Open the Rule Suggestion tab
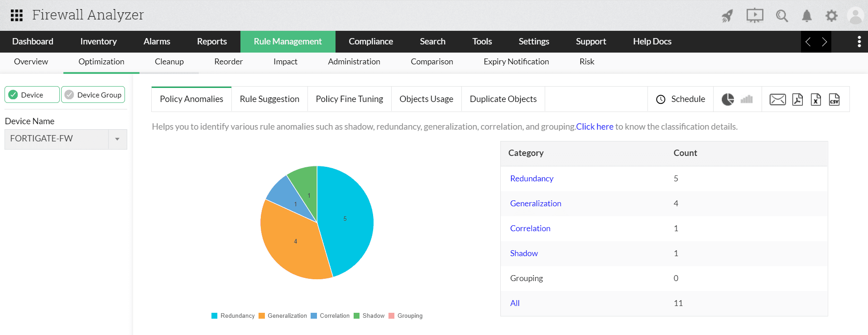This screenshot has width=868, height=335. tap(269, 99)
